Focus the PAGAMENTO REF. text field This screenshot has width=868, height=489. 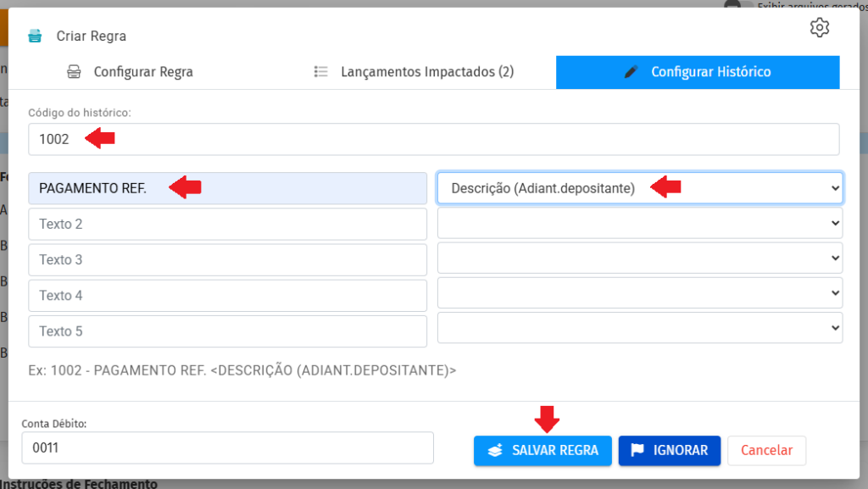click(x=226, y=189)
